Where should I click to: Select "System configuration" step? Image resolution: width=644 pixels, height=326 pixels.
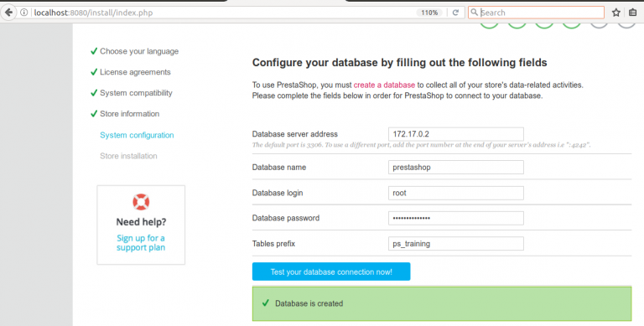(x=137, y=135)
